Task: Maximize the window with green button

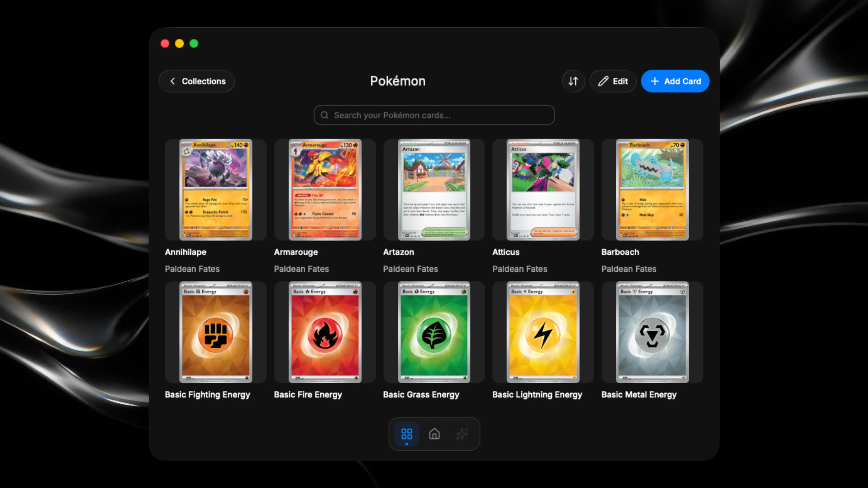Action: pos(194,43)
